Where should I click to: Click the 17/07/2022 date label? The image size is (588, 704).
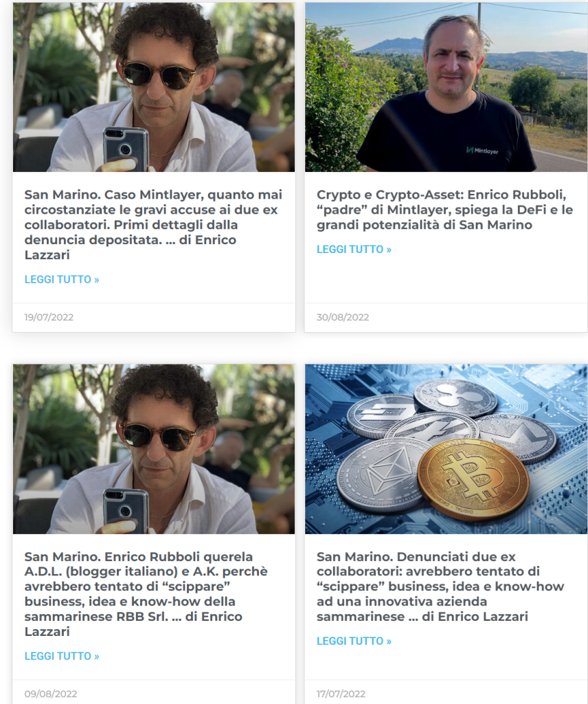coord(341,694)
